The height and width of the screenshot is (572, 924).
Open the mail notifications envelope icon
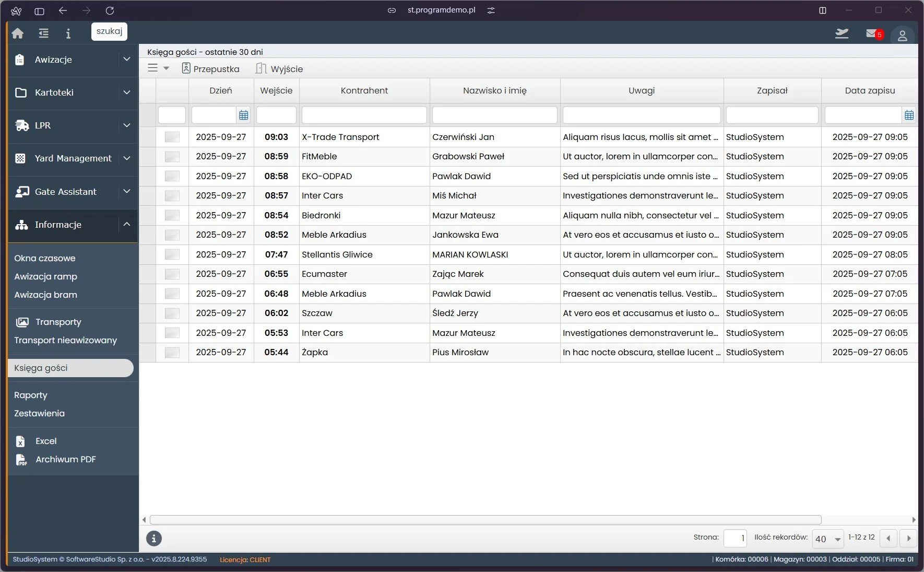[872, 33]
